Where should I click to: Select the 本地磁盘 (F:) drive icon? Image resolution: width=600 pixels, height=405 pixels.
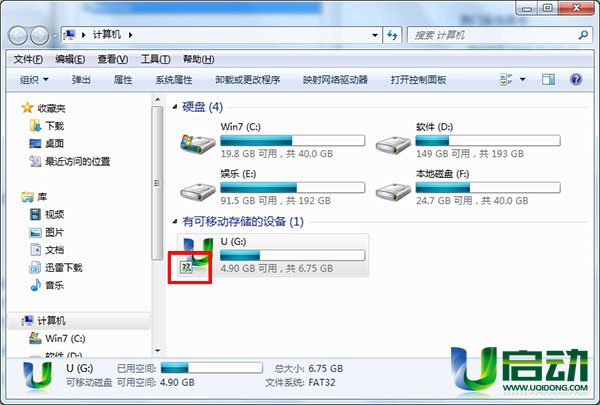coord(393,191)
